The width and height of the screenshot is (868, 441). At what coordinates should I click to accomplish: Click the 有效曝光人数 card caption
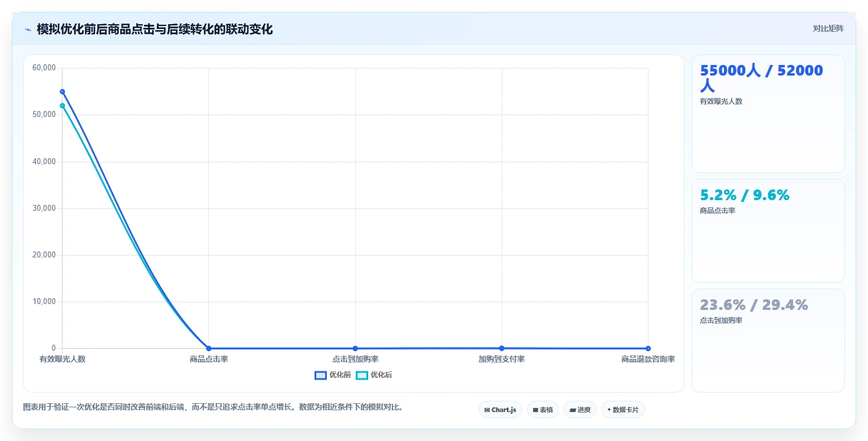(x=721, y=102)
